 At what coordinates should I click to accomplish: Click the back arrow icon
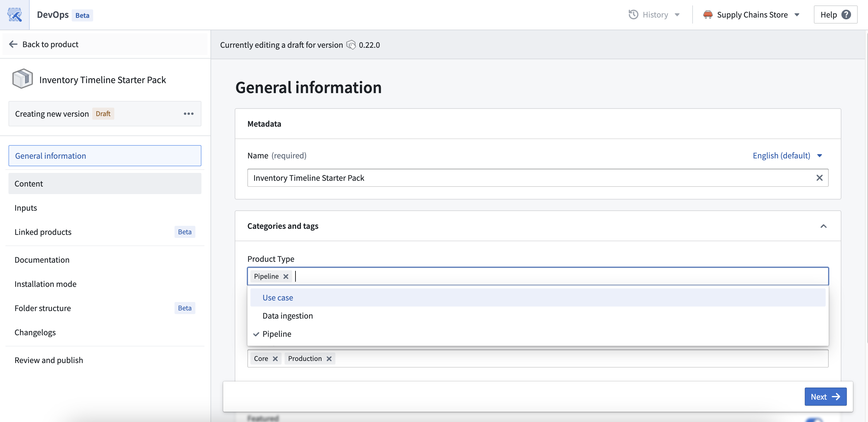pos(13,44)
